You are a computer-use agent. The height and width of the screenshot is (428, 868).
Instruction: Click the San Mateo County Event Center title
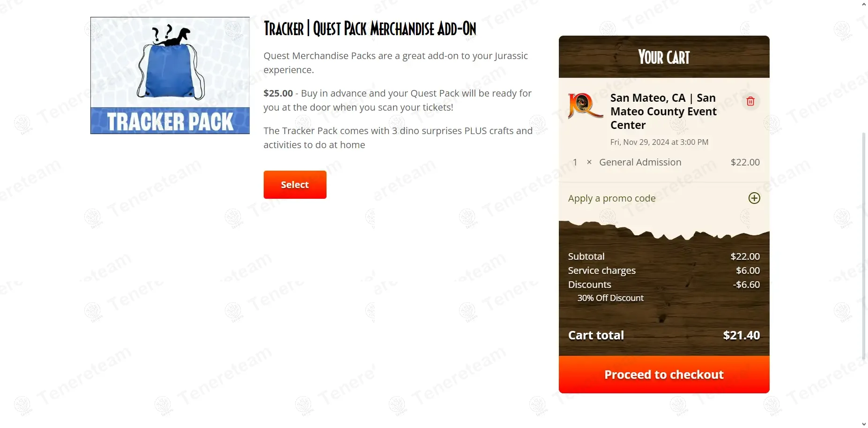coord(663,112)
